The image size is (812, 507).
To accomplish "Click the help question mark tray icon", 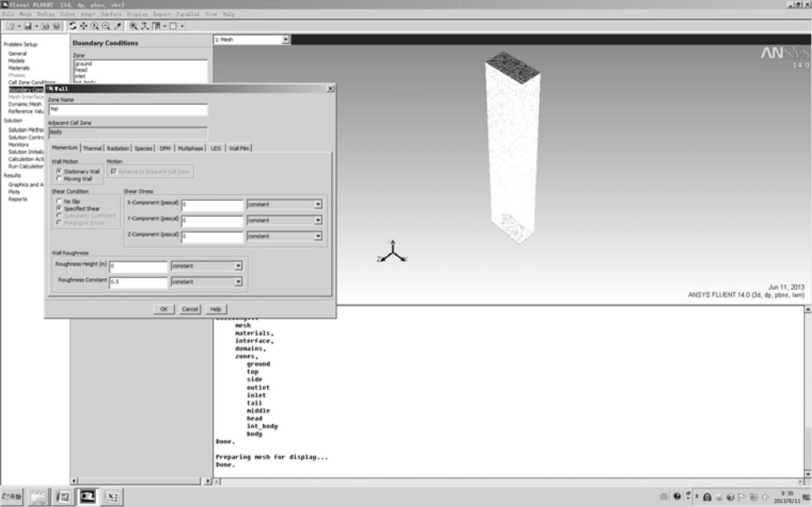I will [x=677, y=497].
